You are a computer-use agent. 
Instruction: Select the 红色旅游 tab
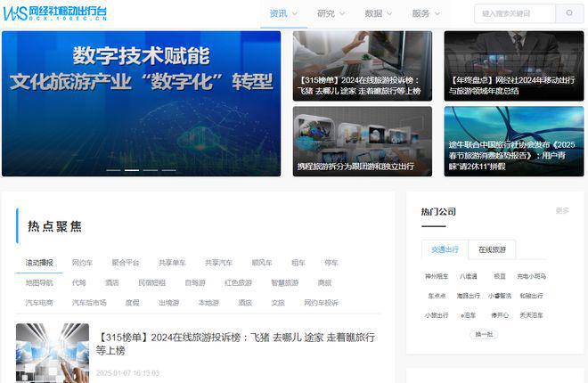(238, 282)
